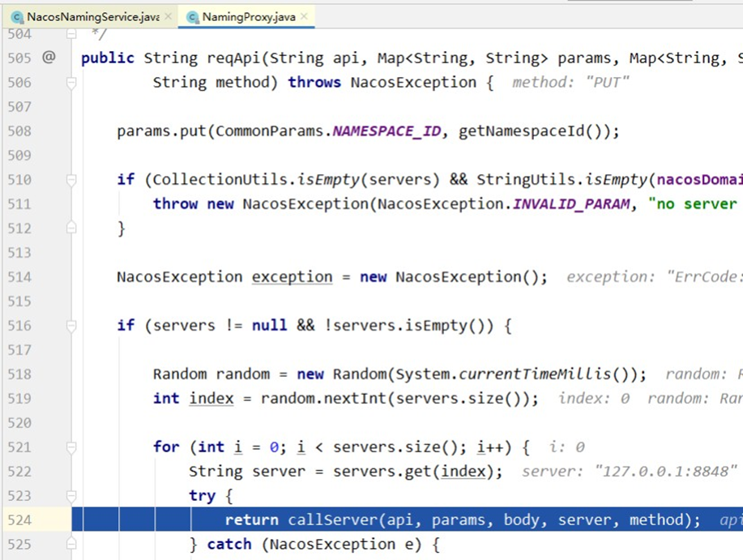743x560 pixels.
Task: Click the inline hint server: "127.0.0.1:8848"
Action: (630, 472)
